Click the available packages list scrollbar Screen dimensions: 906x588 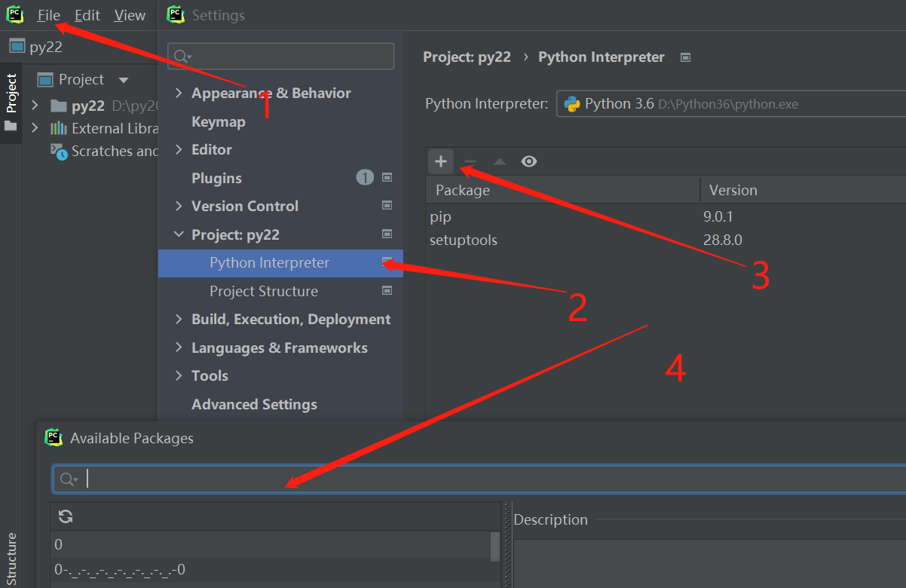[x=495, y=547]
